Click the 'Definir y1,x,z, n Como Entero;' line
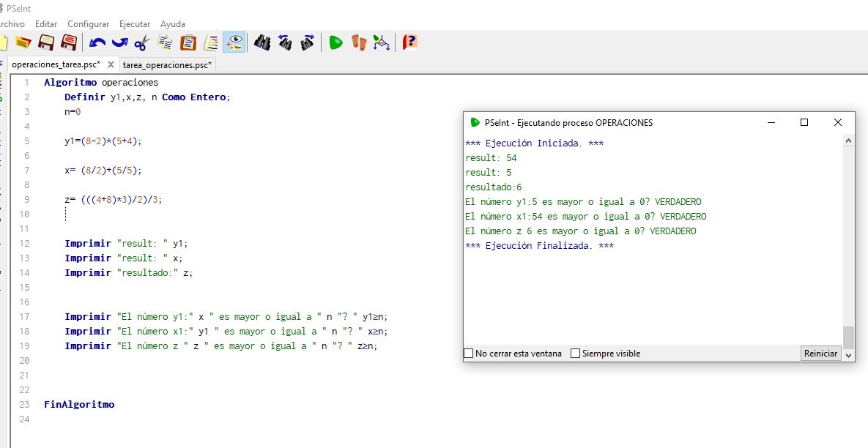This screenshot has height=448, width=868. pos(146,97)
